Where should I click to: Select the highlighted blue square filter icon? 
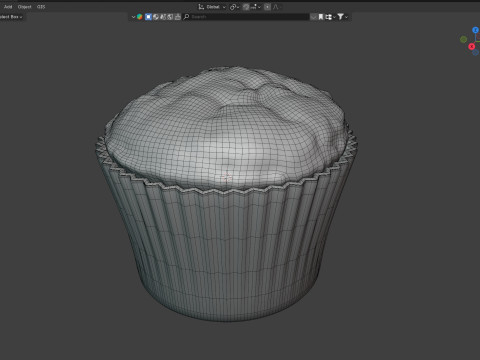pyautogui.click(x=148, y=17)
